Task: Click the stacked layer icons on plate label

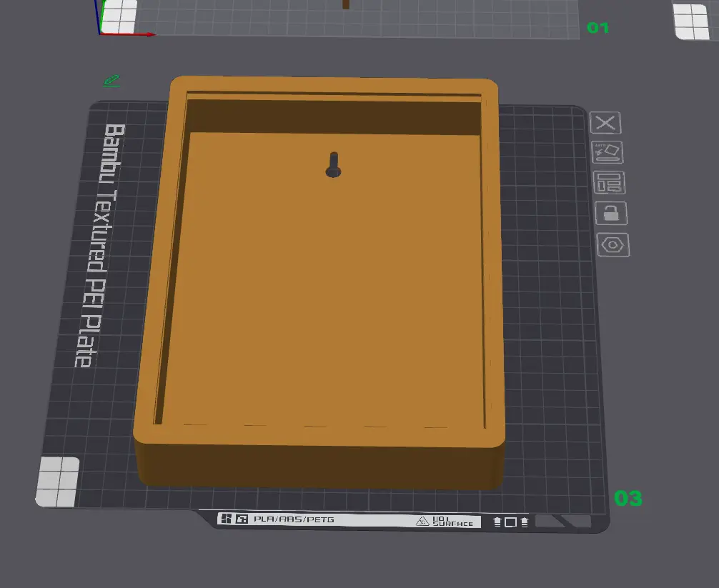Action: pyautogui.click(x=510, y=522)
